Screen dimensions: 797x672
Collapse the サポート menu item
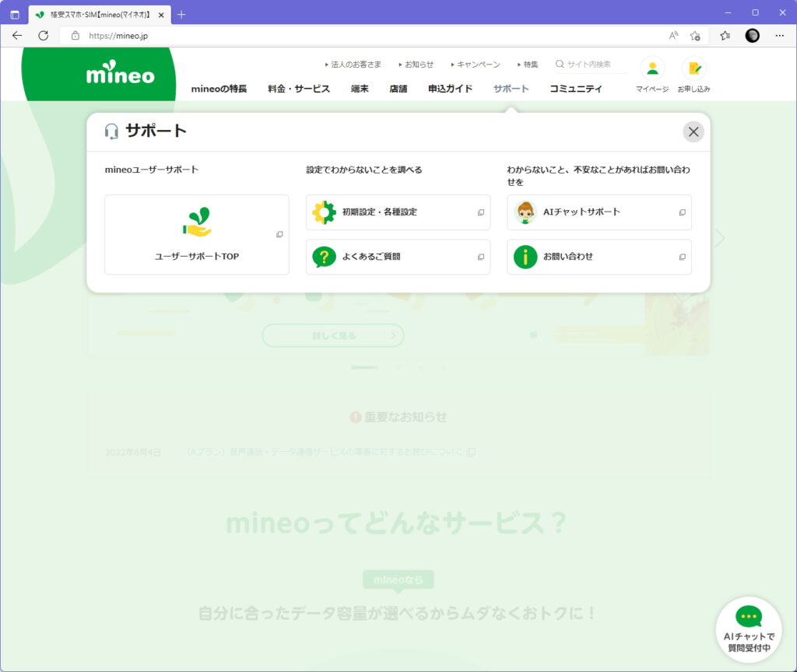pos(511,89)
